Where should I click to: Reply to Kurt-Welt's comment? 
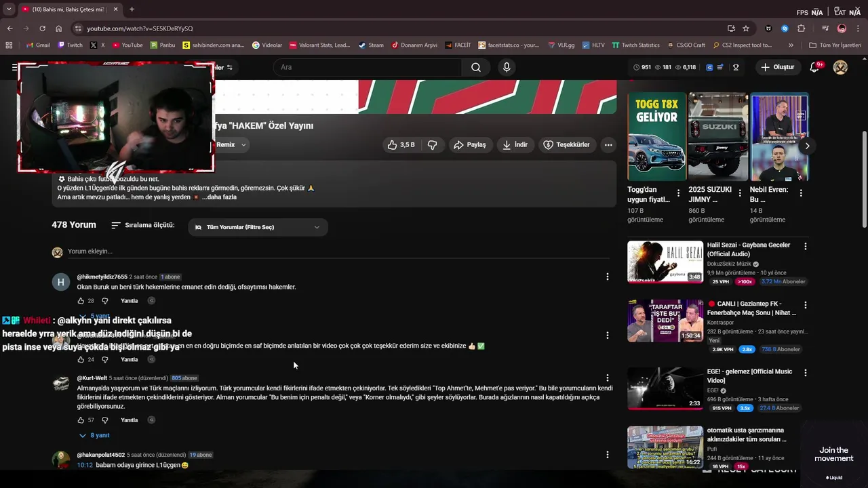[129, 420]
